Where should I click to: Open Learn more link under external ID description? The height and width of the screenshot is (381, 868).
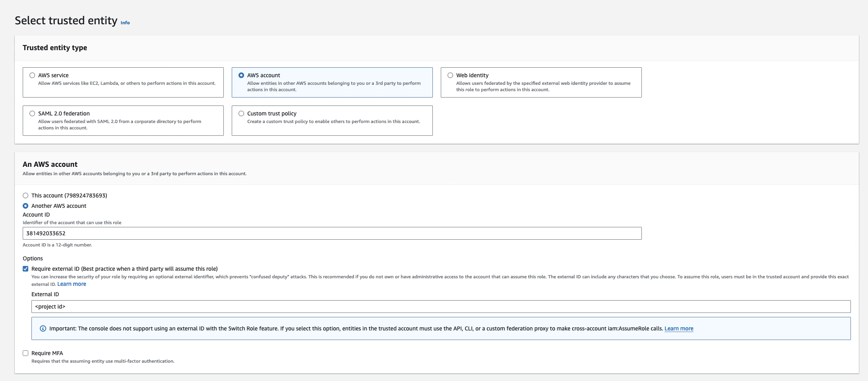[x=72, y=284]
